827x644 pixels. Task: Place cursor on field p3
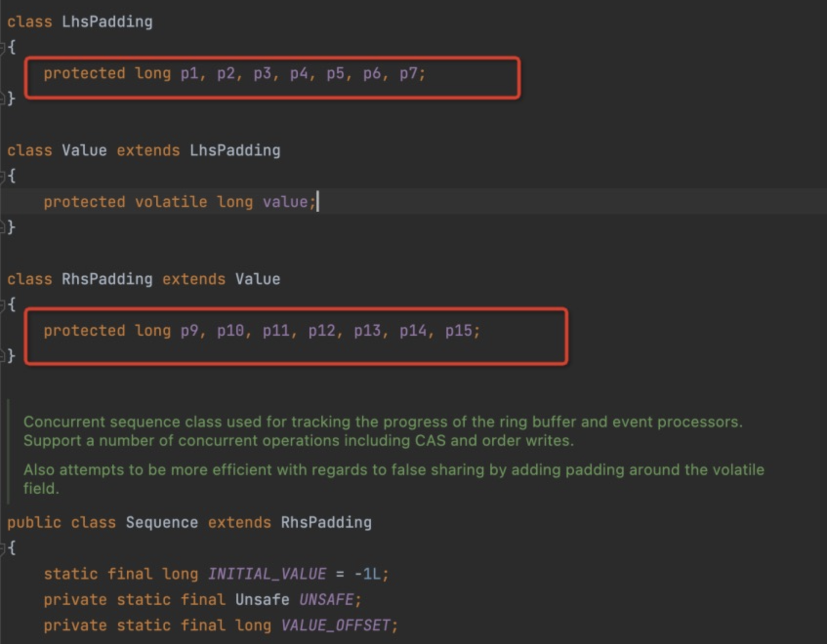click(262, 74)
